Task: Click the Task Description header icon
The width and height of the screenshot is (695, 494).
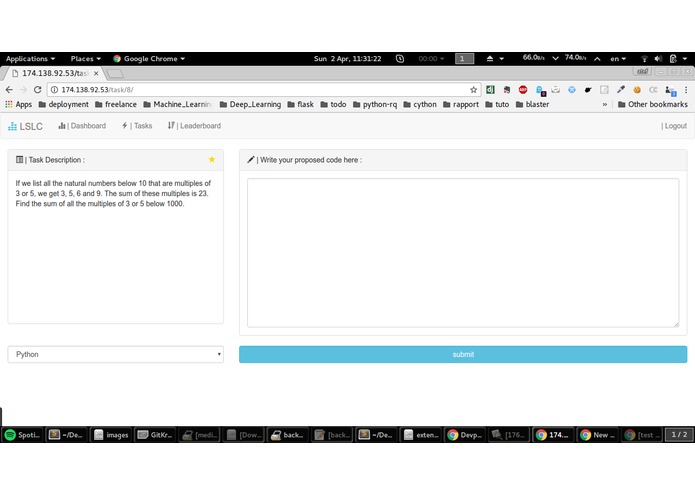Action: point(20,159)
